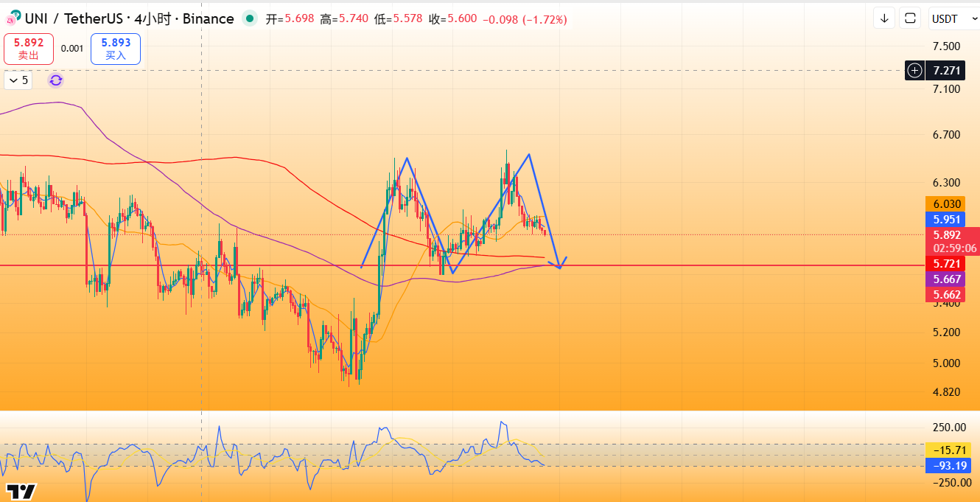Click the current price 5.892 countdown label
980x502 pixels.
953,242
